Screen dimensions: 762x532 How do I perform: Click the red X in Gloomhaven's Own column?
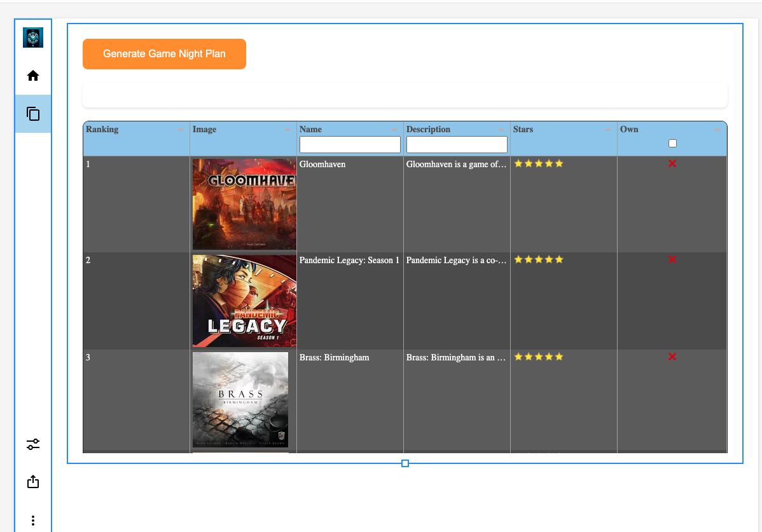coord(672,163)
